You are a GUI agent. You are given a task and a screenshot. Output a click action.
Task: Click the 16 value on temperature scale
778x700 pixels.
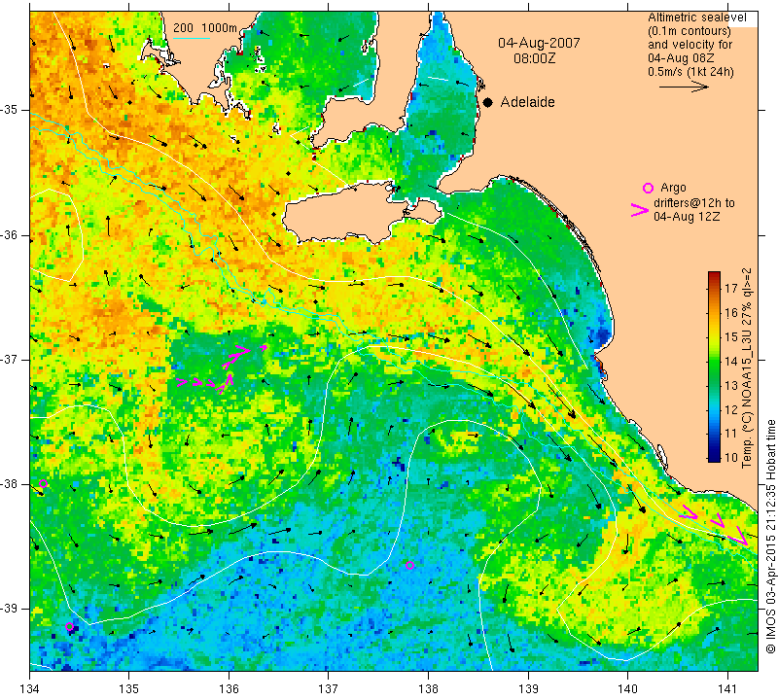(x=731, y=312)
